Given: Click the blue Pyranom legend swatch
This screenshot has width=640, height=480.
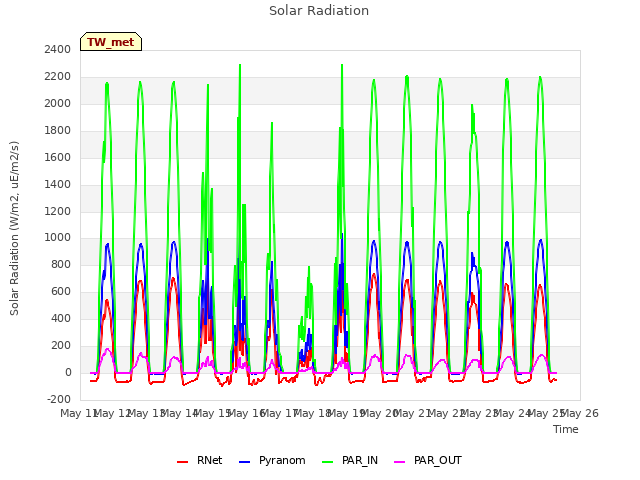Looking at the screenshot, I should [x=244, y=462].
